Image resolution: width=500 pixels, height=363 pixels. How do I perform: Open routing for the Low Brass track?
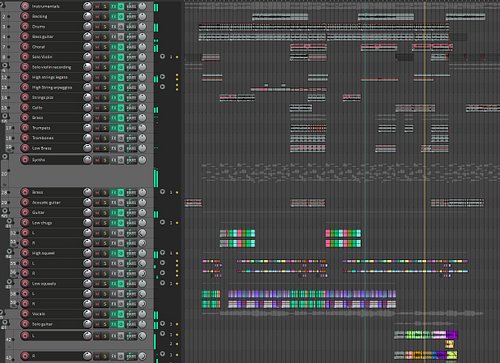coord(131,148)
